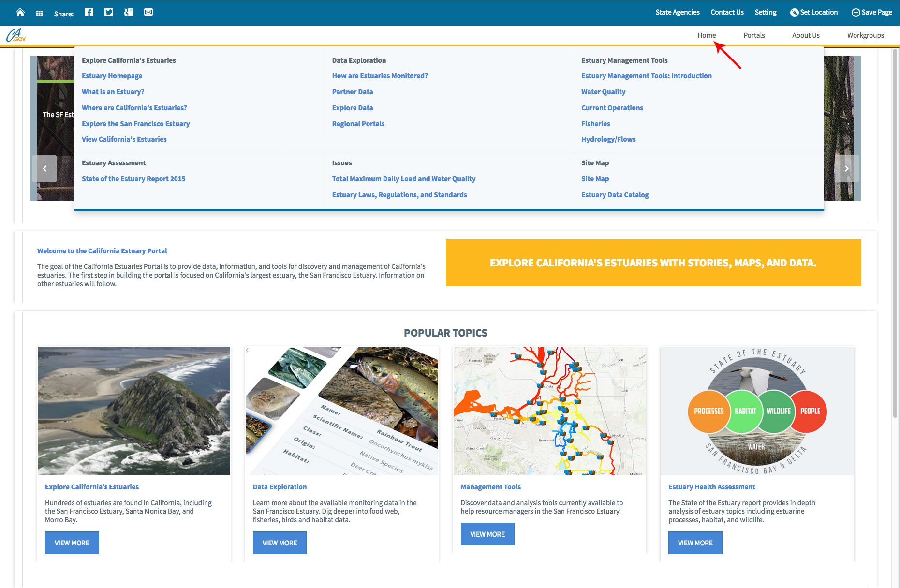Open Regional Portals link
900x588 pixels.
(358, 124)
